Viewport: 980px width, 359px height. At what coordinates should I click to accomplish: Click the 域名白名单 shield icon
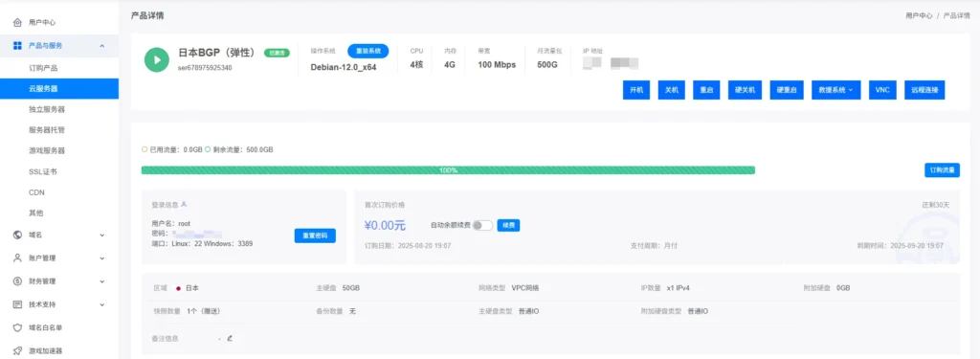tap(17, 327)
